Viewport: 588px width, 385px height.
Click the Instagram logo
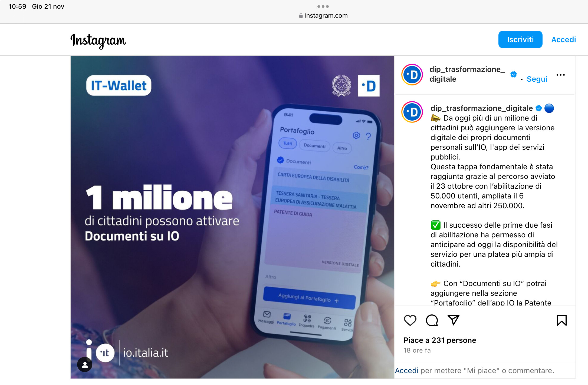pos(98,41)
